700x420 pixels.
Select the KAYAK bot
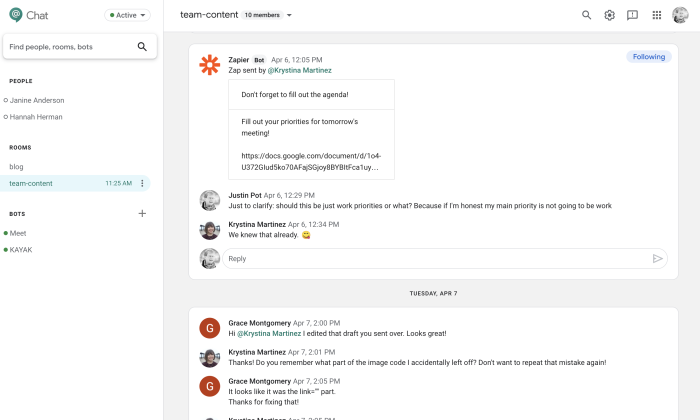click(x=21, y=250)
